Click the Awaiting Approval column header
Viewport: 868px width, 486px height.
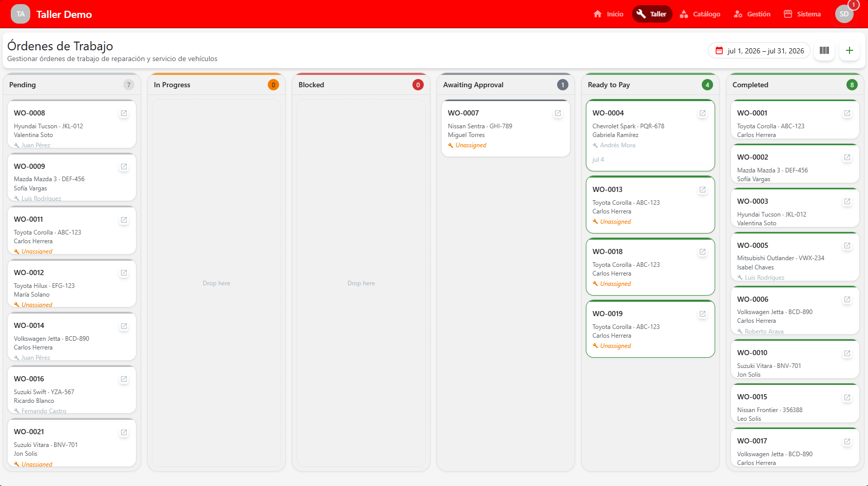[506, 85]
